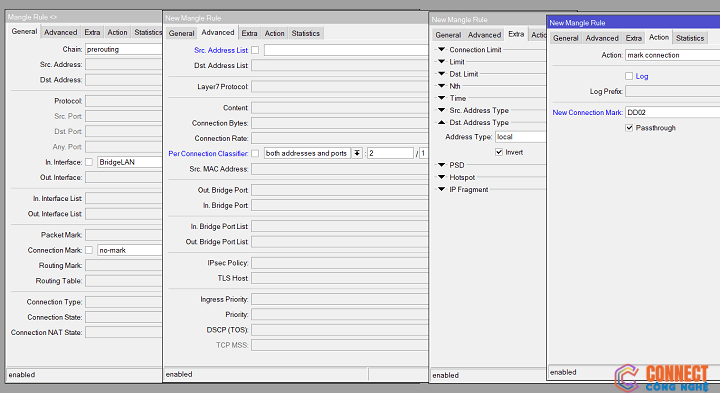720x393 pixels.
Task: Click the Out. Interface field
Action: click(124, 177)
